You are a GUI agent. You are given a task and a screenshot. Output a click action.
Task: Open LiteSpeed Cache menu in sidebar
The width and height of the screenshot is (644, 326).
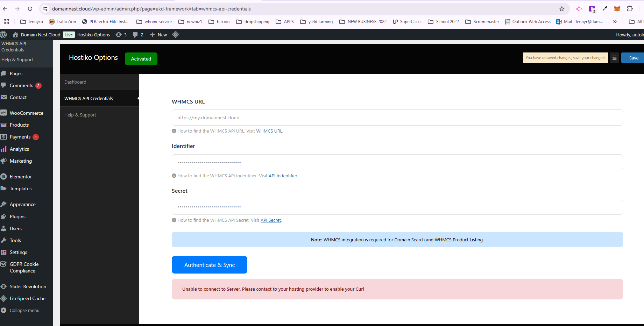28,298
